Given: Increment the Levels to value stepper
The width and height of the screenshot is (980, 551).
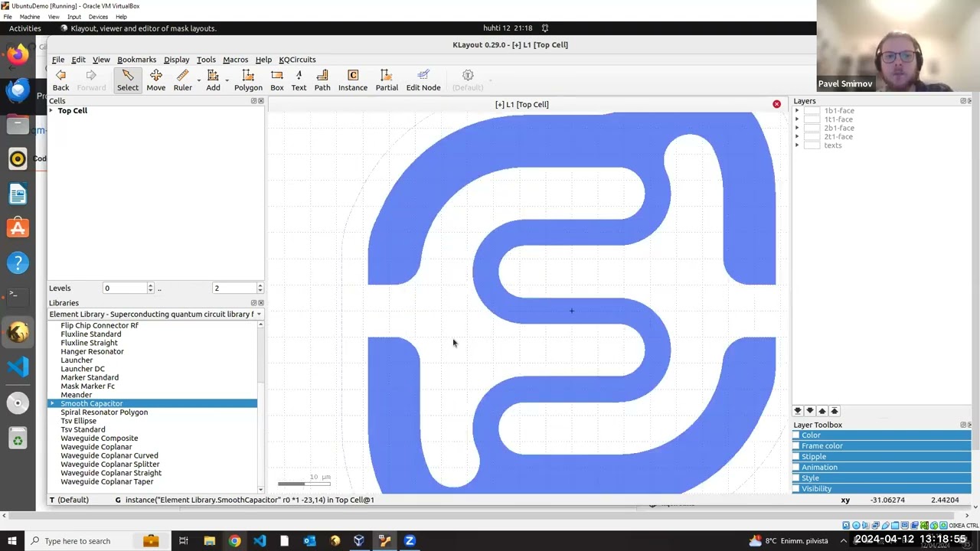Looking at the screenshot, I should (x=260, y=285).
